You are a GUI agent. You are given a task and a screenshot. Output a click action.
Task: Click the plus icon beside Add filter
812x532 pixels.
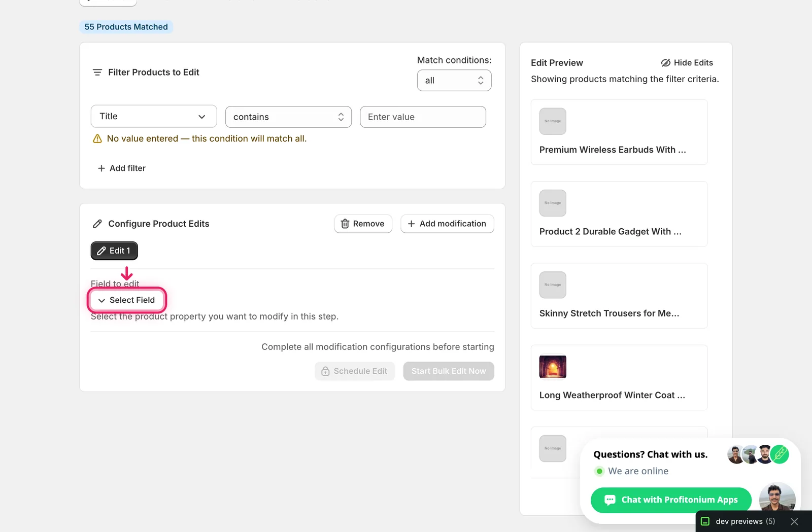tap(101, 168)
